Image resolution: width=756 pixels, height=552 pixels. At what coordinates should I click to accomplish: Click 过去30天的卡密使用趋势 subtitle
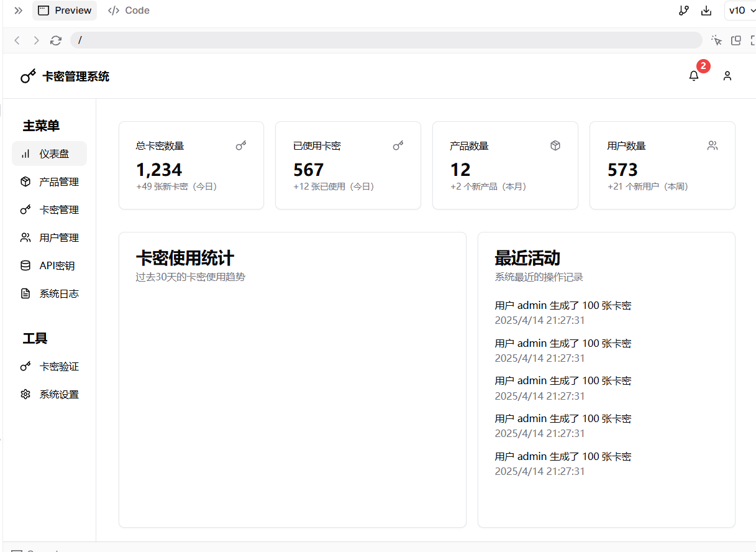pyautogui.click(x=191, y=277)
